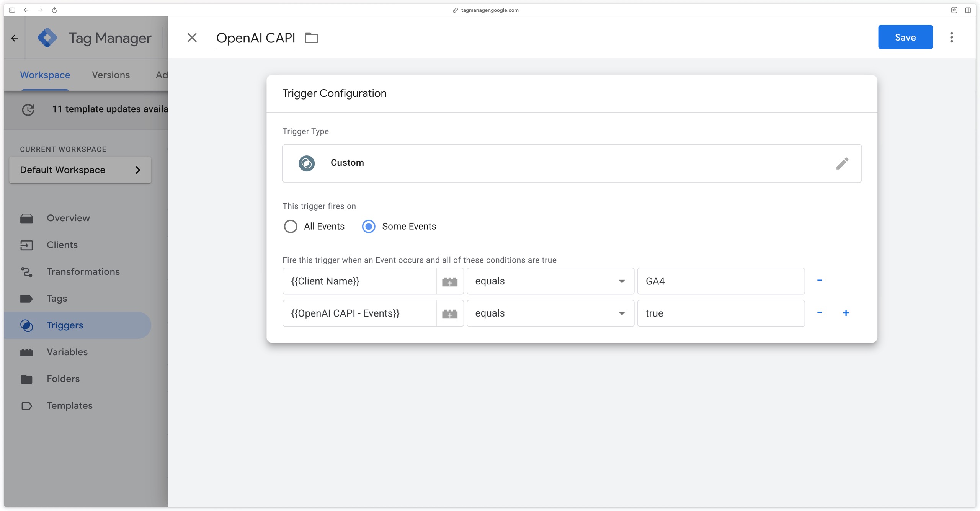
Task: Open the equals operator dropdown for Client Name
Action: 550,281
